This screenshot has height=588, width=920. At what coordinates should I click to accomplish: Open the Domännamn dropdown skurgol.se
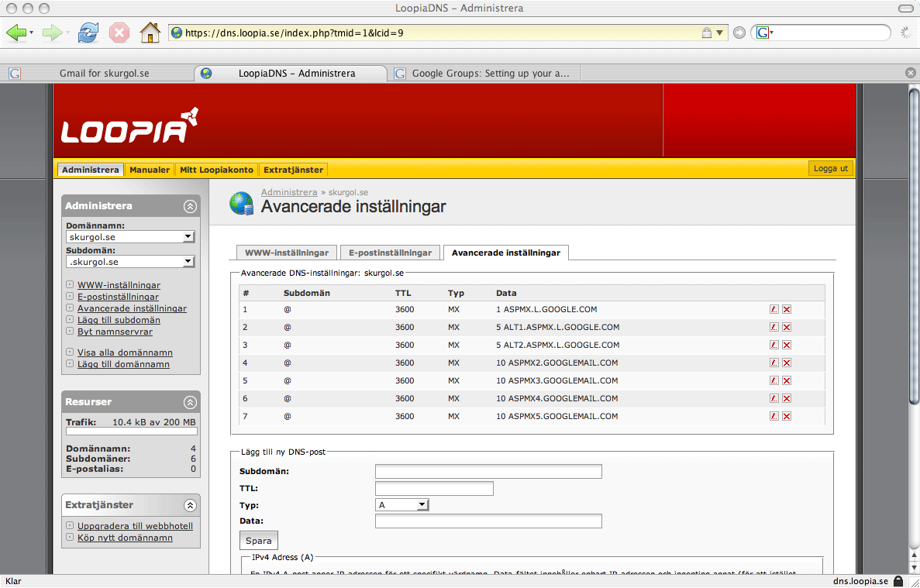(130, 237)
